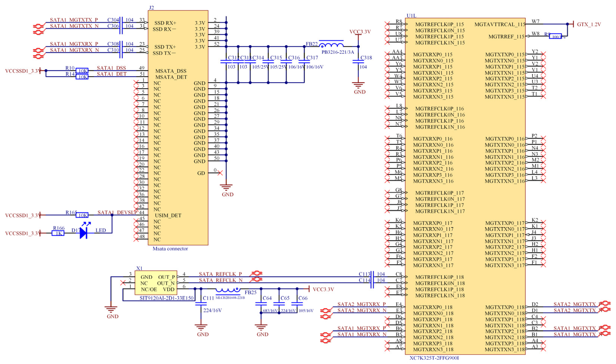The width and height of the screenshot is (616, 364).
Task: Click the C318 capacitor symbol
Action: [x=358, y=61]
